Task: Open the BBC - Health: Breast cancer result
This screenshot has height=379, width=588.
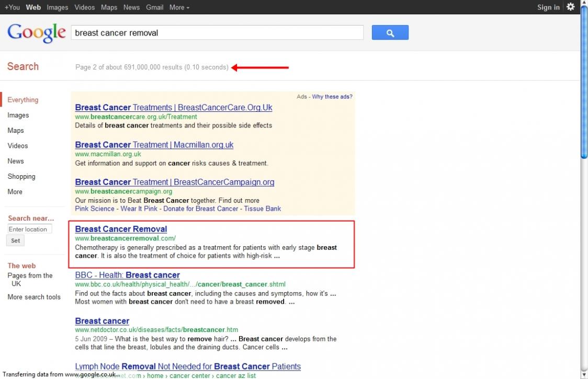Action: tap(128, 275)
